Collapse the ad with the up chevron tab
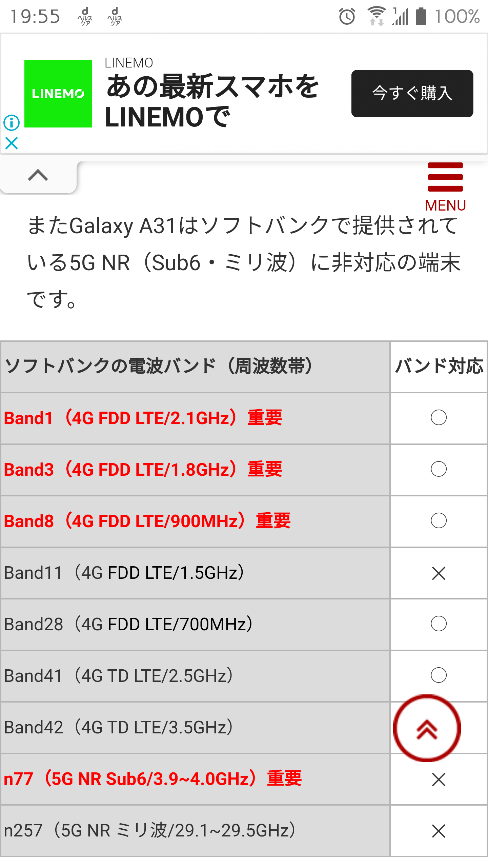The height and width of the screenshot is (868, 488). click(x=38, y=176)
